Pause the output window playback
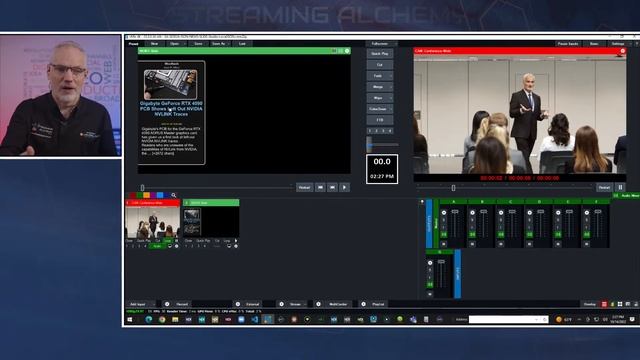The width and height of the screenshot is (640, 360). point(620,187)
